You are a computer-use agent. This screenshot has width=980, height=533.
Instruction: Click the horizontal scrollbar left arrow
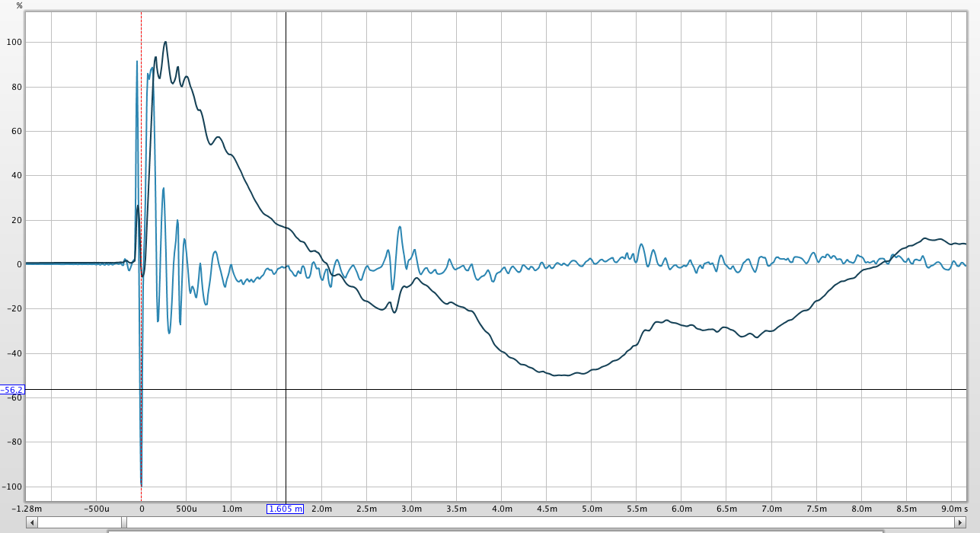(31, 522)
